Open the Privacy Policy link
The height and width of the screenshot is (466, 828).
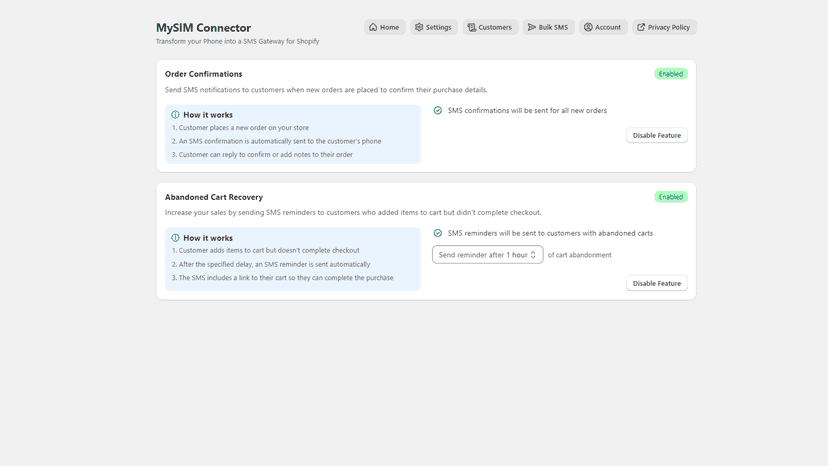[664, 27]
